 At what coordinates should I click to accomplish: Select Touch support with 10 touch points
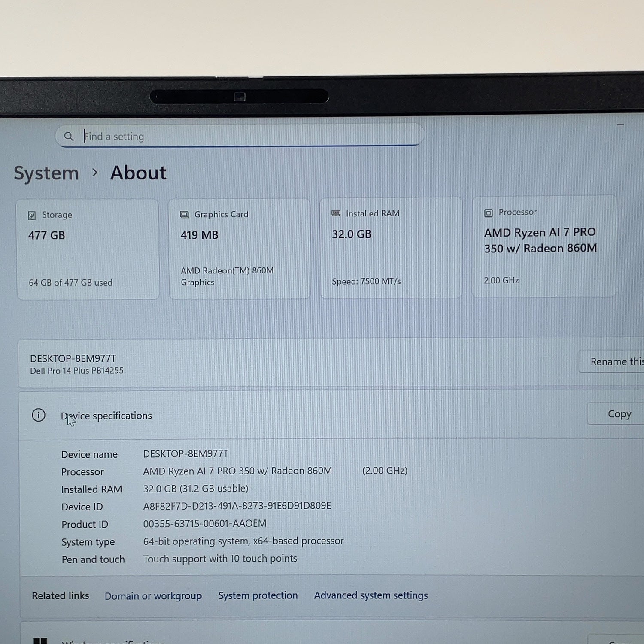coord(220,559)
